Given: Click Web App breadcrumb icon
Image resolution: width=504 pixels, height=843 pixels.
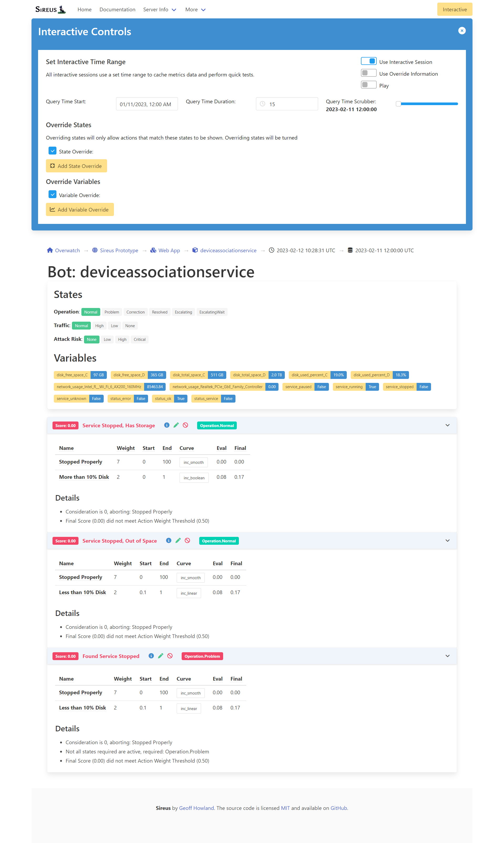Looking at the screenshot, I should click(x=153, y=250).
